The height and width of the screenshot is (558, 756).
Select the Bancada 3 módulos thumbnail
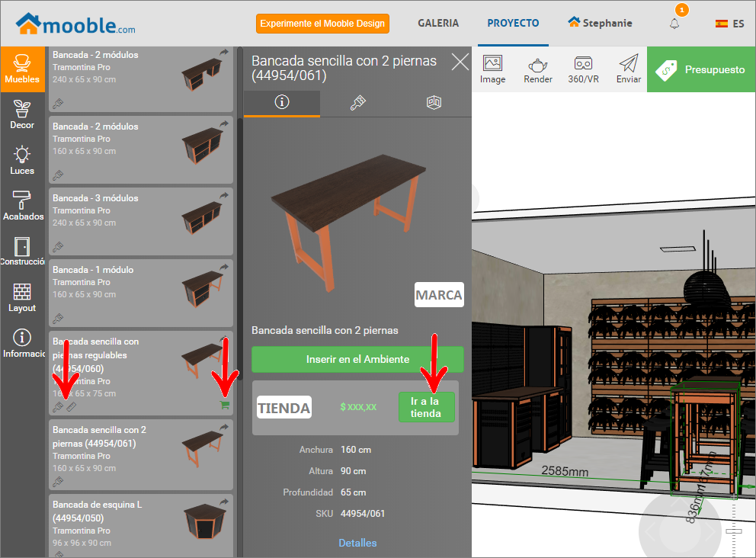tap(201, 217)
